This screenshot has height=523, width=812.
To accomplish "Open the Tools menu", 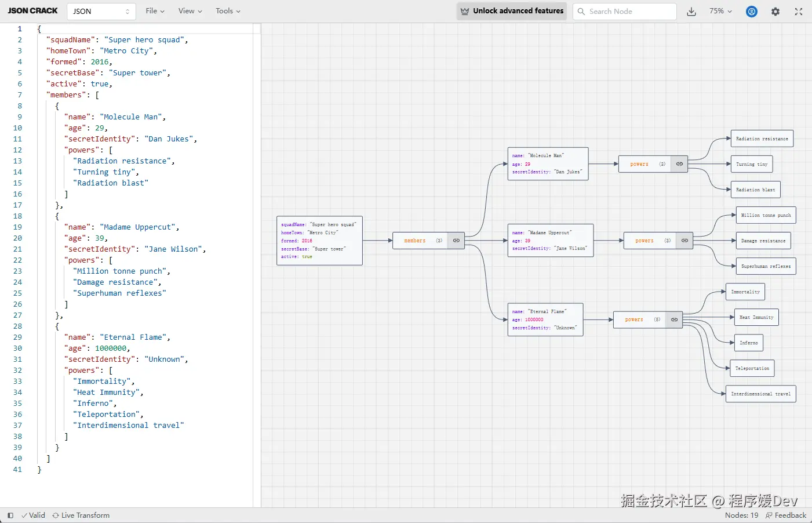I will pyautogui.click(x=228, y=11).
